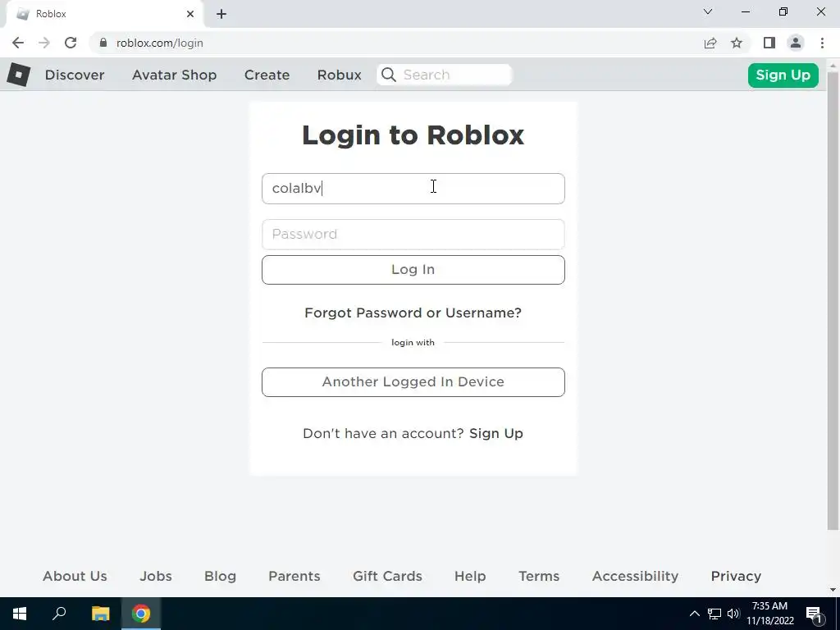Click the taskbar clock and date
The image size is (840, 630).
click(x=769, y=614)
